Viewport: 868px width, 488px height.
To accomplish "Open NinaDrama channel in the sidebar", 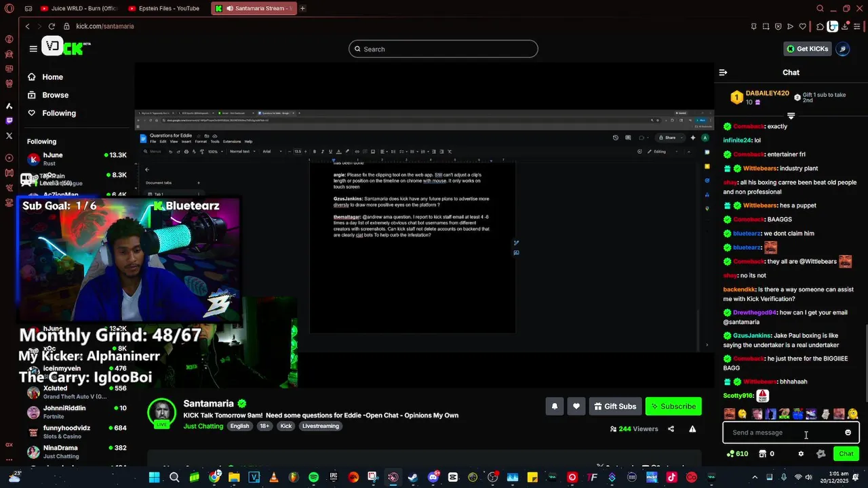I will click(x=77, y=451).
